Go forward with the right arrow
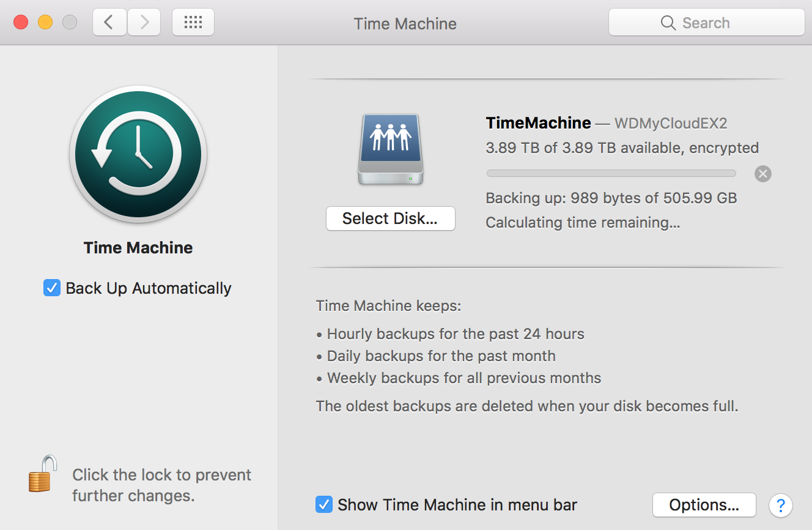 144,23
